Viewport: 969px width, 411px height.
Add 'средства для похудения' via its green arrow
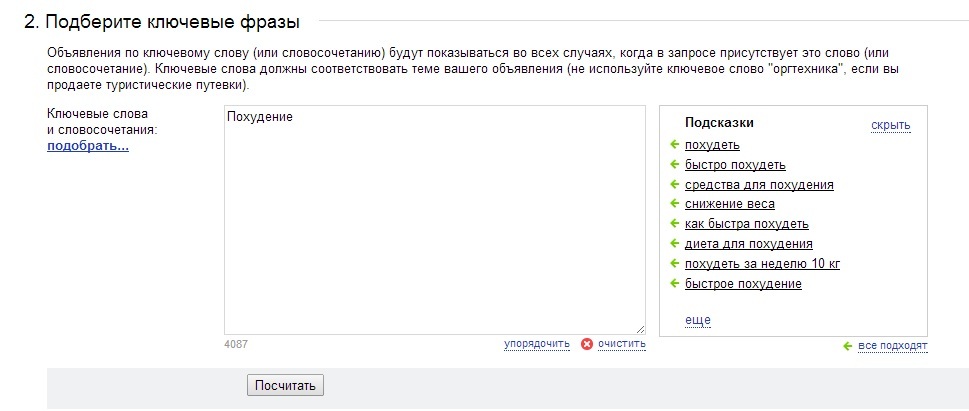[x=674, y=185]
